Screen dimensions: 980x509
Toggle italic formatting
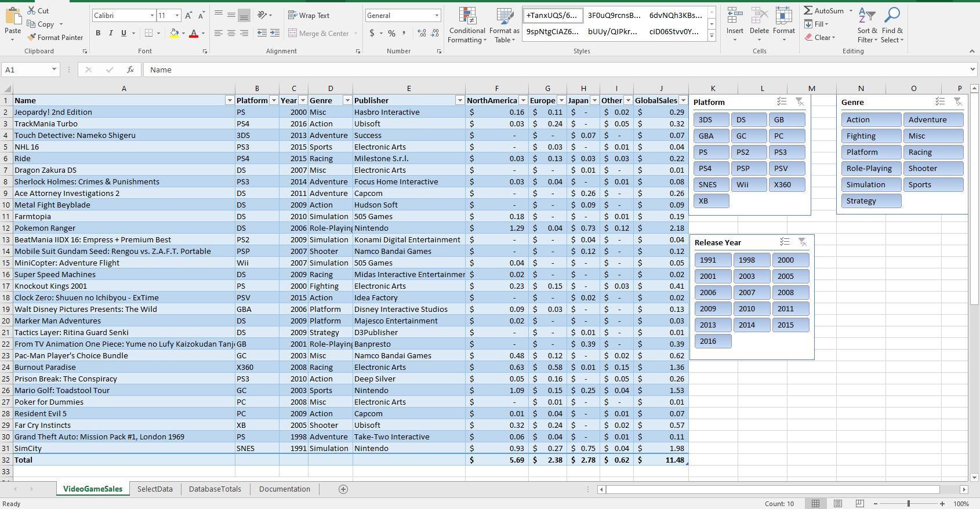pos(111,33)
